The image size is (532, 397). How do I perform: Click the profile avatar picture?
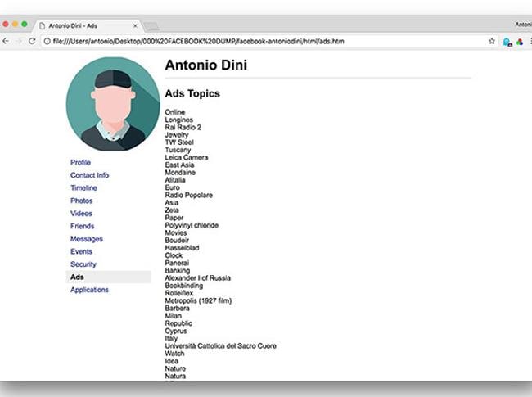point(113,104)
